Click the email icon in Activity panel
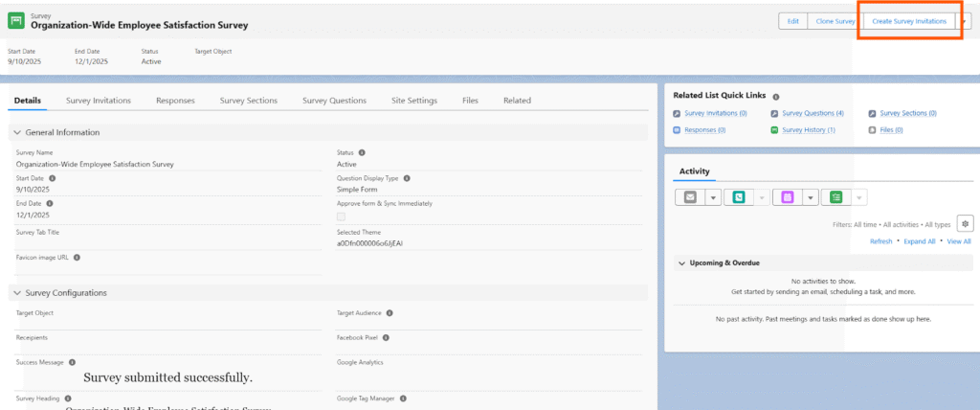 click(x=690, y=197)
